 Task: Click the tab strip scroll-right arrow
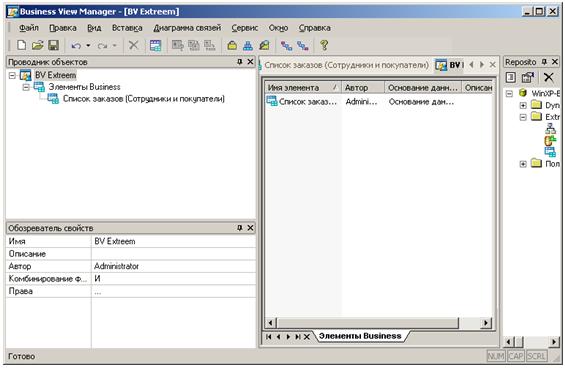482,65
